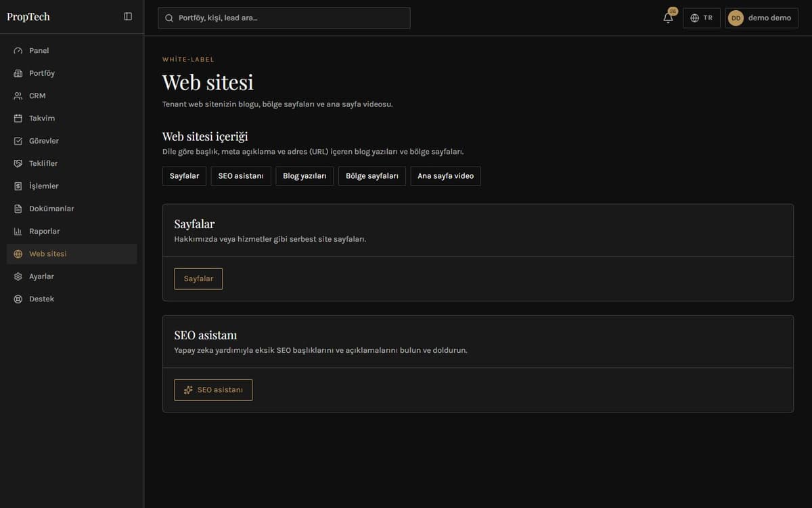Open Panel dashboard icon in sidebar
The height and width of the screenshot is (508, 812).
tap(18, 51)
